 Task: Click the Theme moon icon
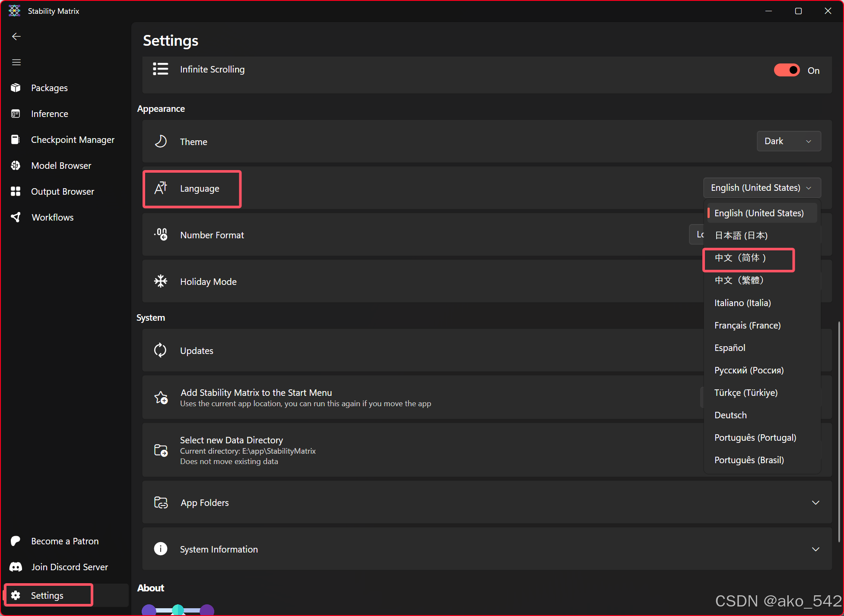pyautogui.click(x=161, y=141)
